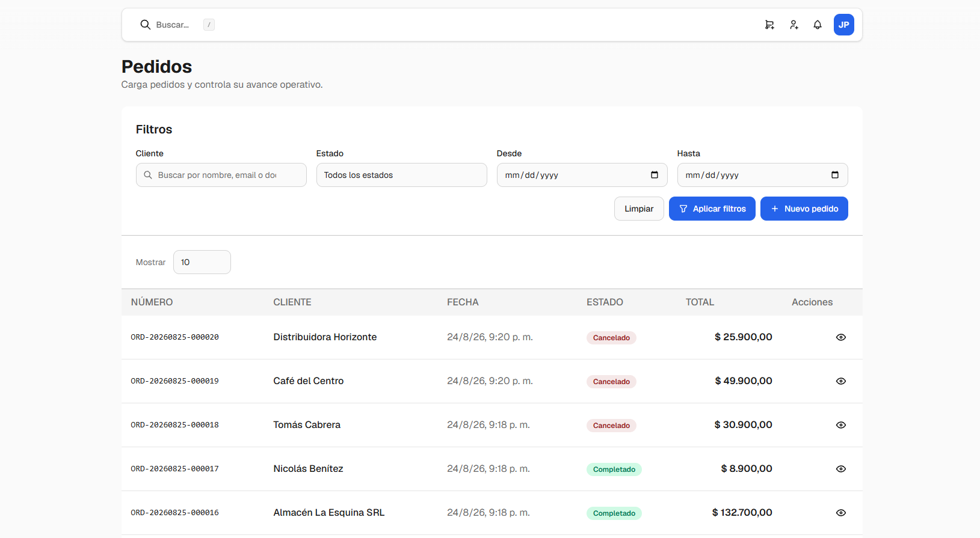Click date of order ORD-20260825-000020
The width and height of the screenshot is (980, 538).
[490, 337]
